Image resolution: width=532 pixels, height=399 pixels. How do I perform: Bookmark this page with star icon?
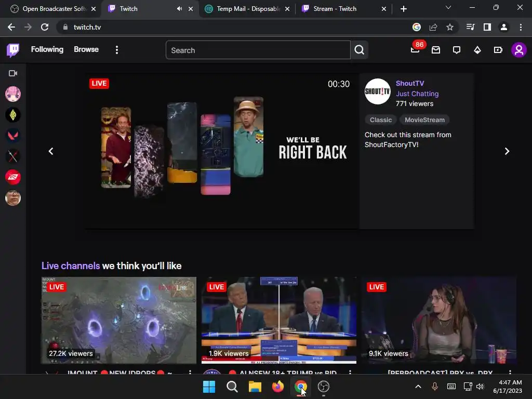(450, 27)
